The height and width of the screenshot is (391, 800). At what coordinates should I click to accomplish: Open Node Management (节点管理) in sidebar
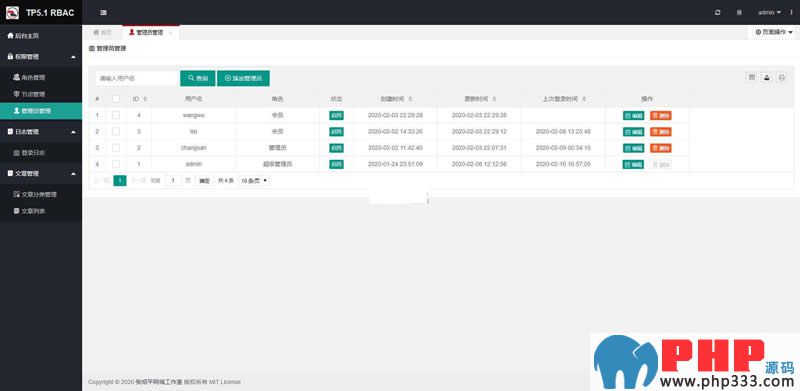(x=41, y=94)
